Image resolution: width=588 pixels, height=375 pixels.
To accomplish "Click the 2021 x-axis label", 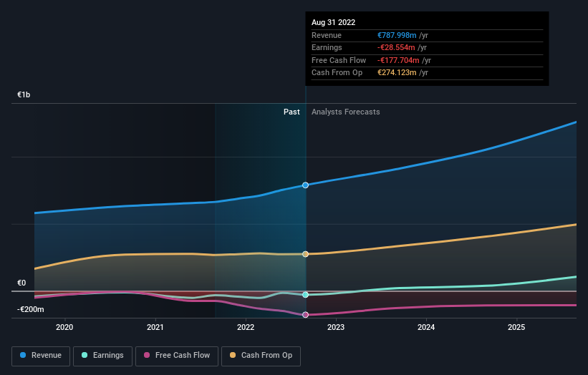I will coord(155,327).
